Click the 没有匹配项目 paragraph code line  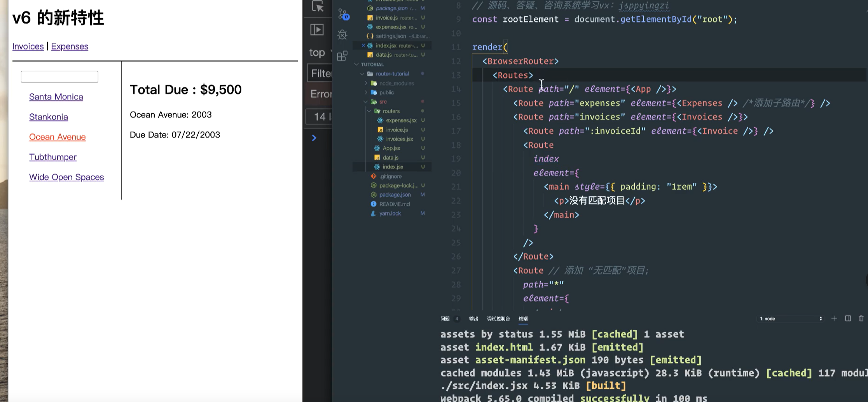pos(599,201)
